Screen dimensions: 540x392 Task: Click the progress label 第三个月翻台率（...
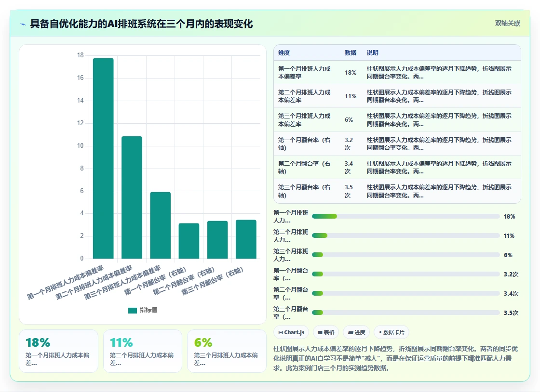pyautogui.click(x=291, y=313)
